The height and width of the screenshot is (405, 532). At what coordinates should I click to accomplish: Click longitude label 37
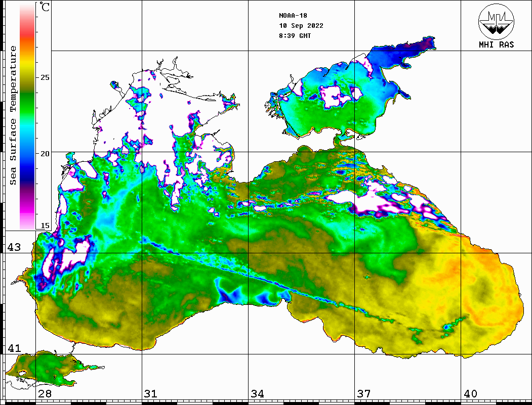364,394
